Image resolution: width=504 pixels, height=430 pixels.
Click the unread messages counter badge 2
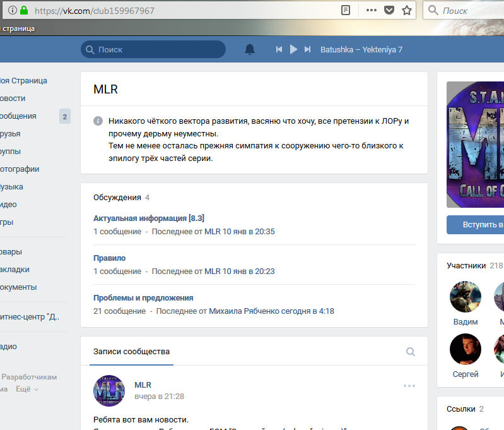click(x=65, y=116)
